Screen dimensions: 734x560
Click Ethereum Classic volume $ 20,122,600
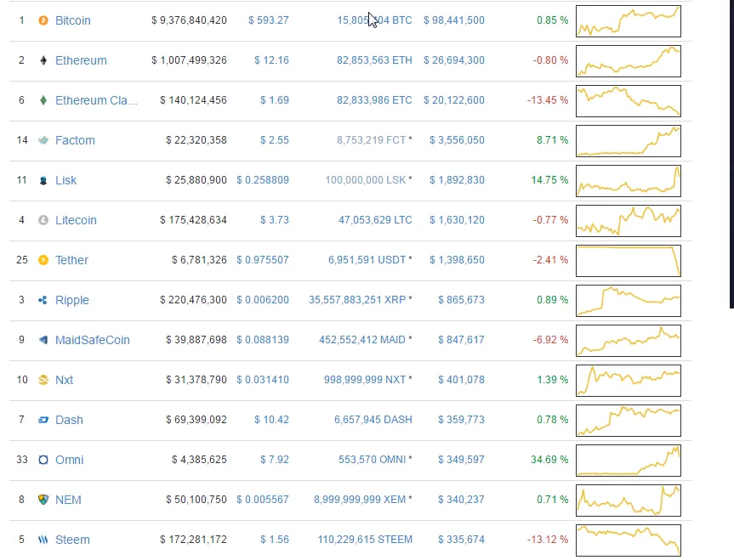(x=454, y=100)
